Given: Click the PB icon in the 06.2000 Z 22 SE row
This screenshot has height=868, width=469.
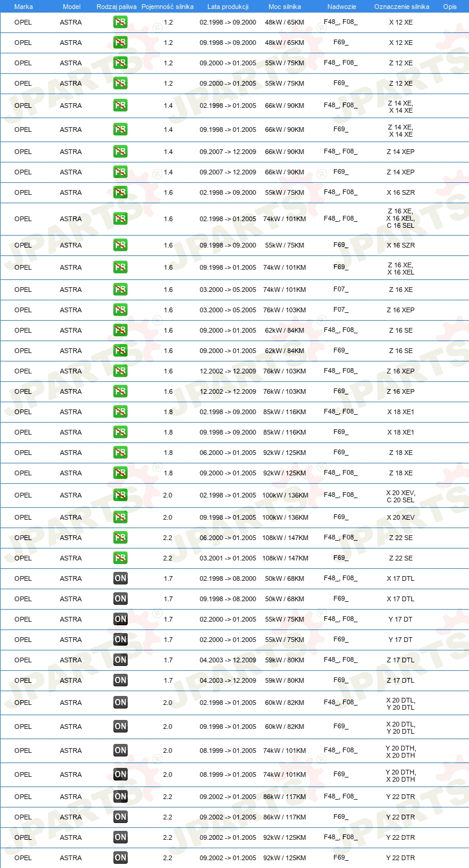Looking at the screenshot, I should (x=121, y=538).
